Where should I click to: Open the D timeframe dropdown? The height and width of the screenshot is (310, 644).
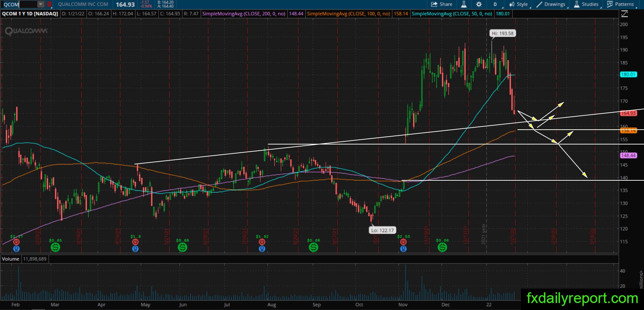click(x=496, y=4)
